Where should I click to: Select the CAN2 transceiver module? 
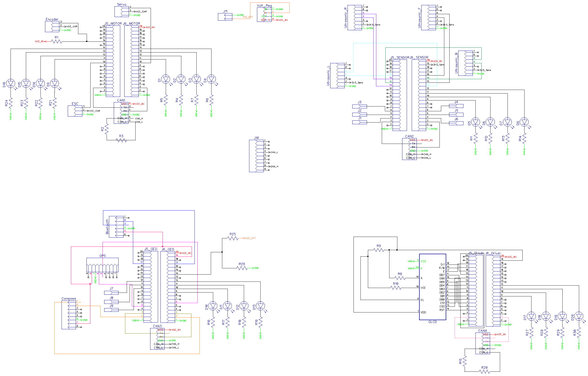pyautogui.click(x=409, y=149)
